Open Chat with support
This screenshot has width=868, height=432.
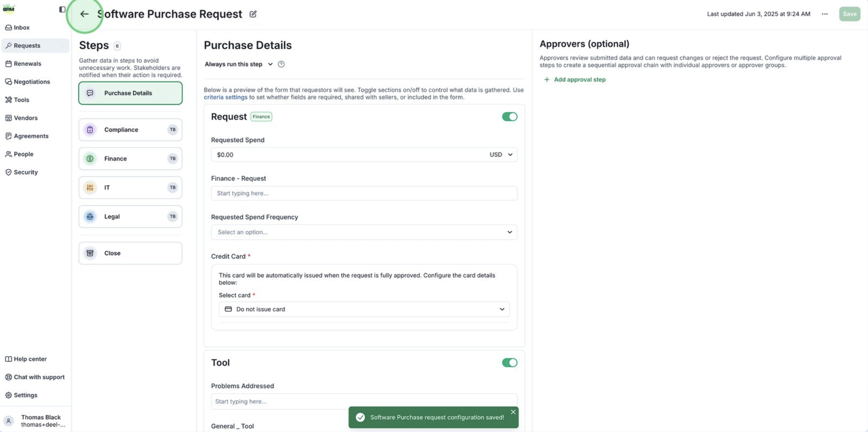(x=35, y=377)
